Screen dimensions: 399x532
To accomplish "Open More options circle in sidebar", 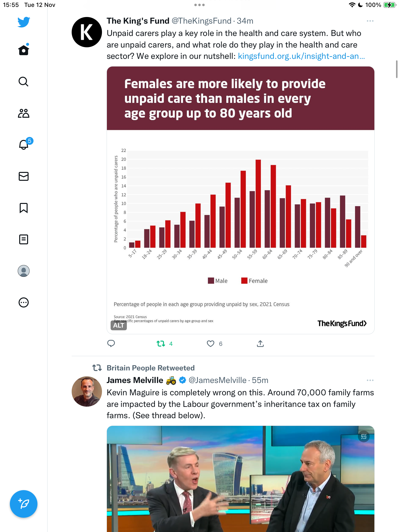I will 24,302.
